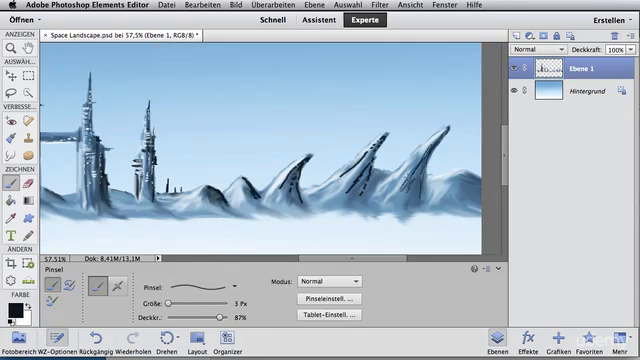Open Deckkraft opacity dropdown arrow
This screenshot has width=640, height=360.
tap(631, 50)
